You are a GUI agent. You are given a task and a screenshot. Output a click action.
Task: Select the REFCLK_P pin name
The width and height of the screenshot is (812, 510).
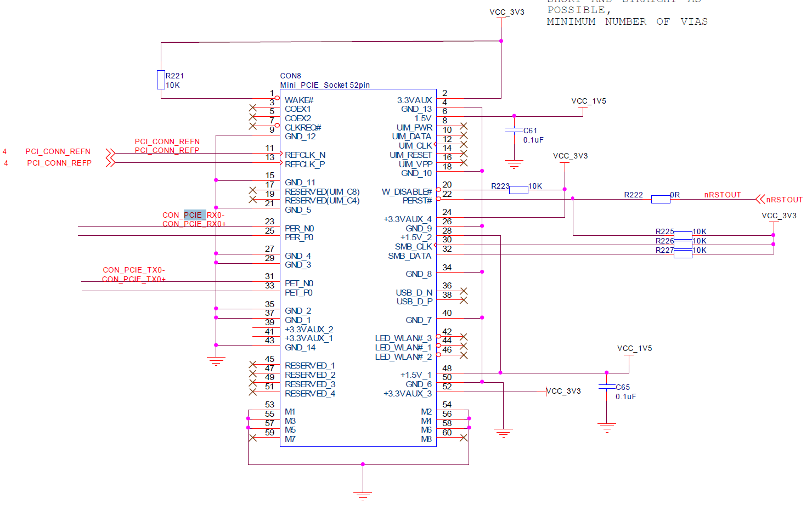pos(304,165)
